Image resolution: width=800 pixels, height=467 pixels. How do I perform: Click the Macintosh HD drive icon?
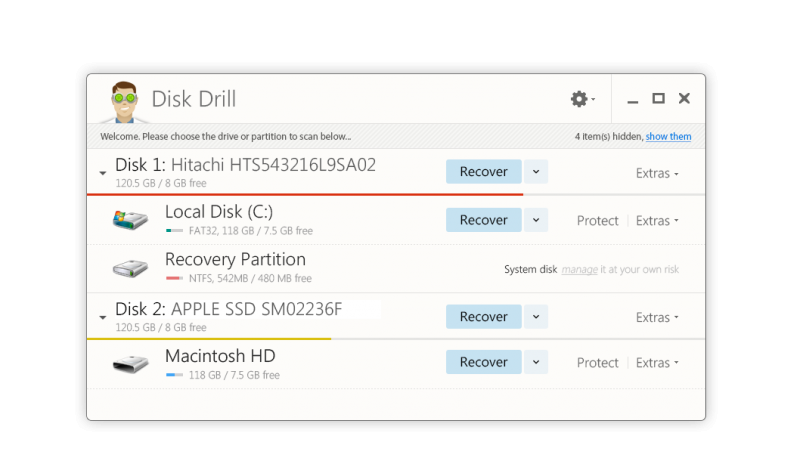[130, 363]
